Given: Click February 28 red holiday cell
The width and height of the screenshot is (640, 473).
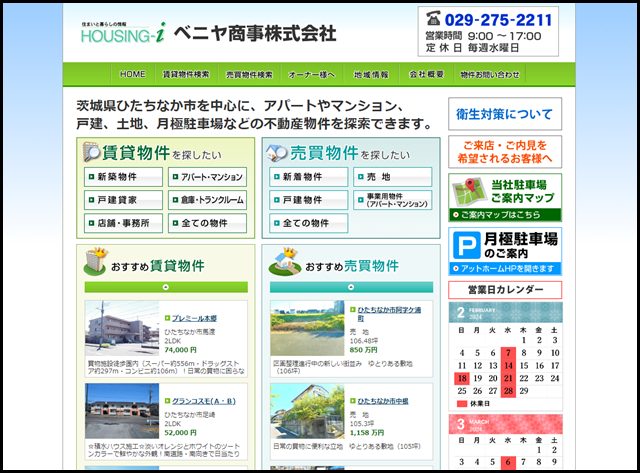Looking at the screenshot, I should tap(508, 391).
